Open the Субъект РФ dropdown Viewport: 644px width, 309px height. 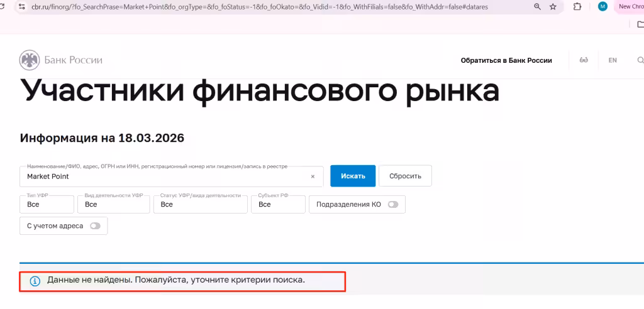point(279,204)
